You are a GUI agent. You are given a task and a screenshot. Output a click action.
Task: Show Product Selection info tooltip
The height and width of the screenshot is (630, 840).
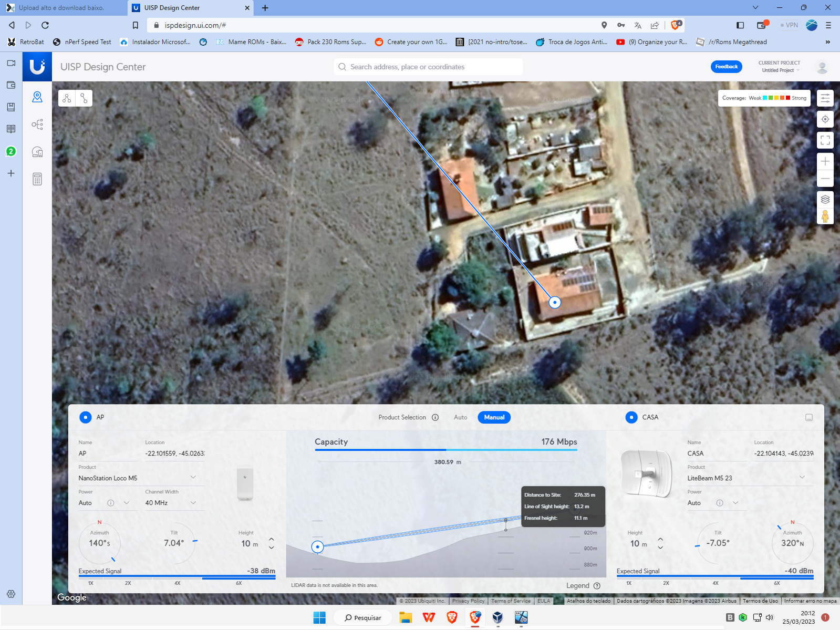(435, 417)
